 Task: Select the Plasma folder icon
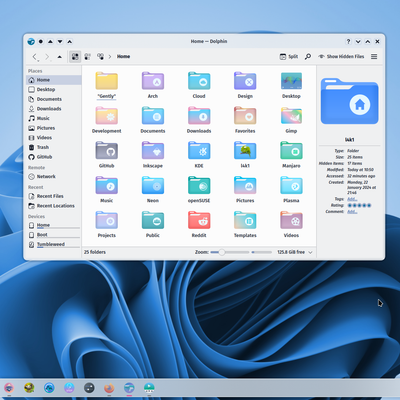pos(291,185)
